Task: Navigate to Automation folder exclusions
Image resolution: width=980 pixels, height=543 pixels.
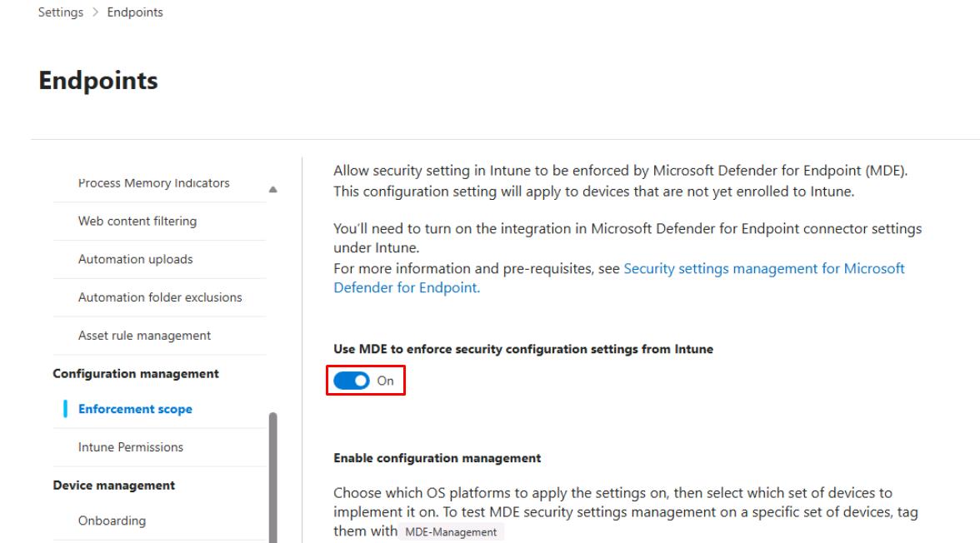Action: [x=160, y=297]
